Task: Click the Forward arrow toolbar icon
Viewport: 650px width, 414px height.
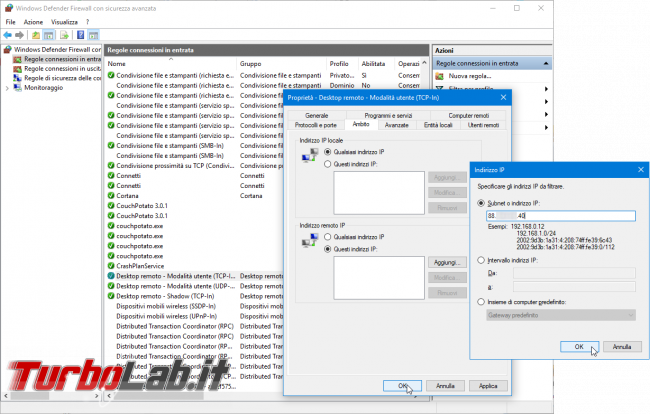Action: click(x=19, y=35)
